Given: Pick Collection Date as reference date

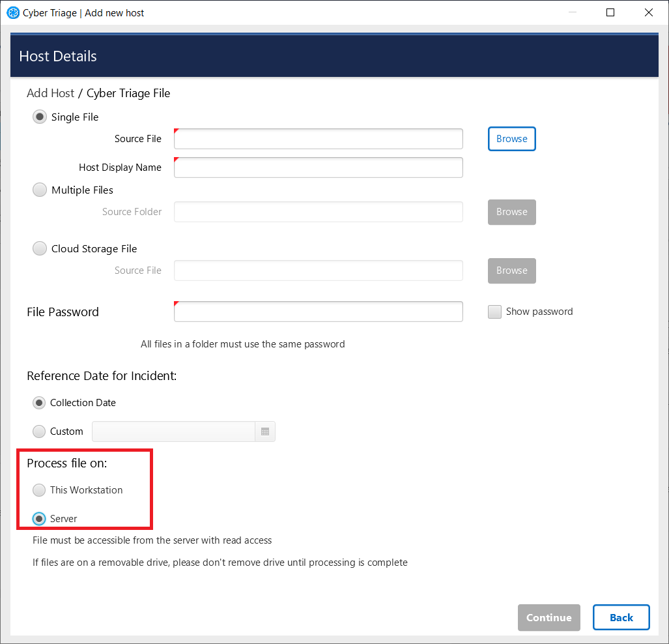Looking at the screenshot, I should 40,403.
